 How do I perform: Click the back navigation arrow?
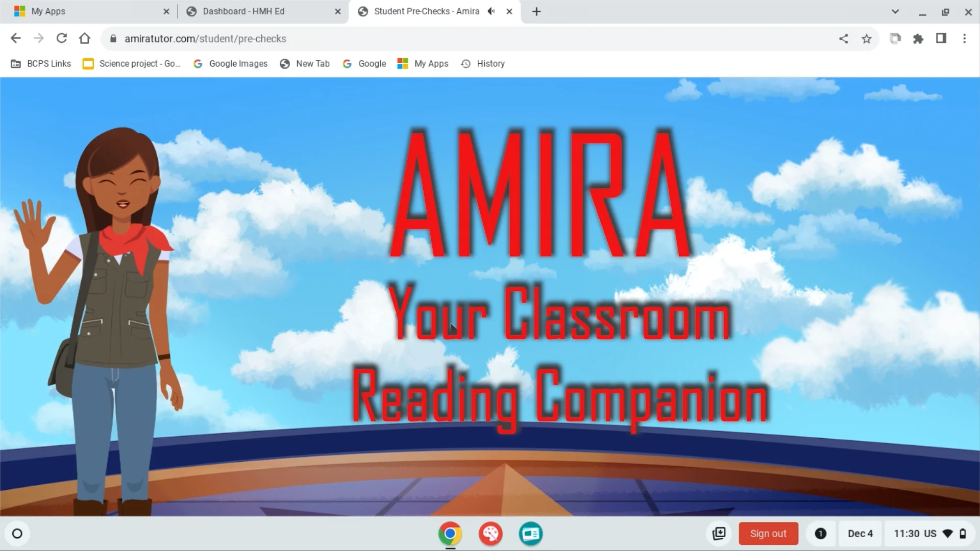pos(16,38)
